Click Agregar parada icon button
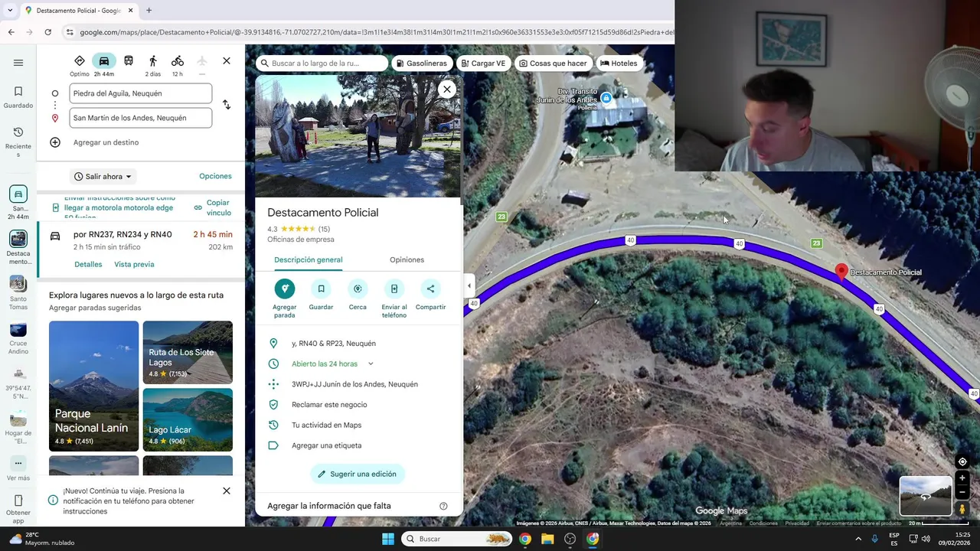The height and width of the screenshot is (551, 980). click(284, 289)
